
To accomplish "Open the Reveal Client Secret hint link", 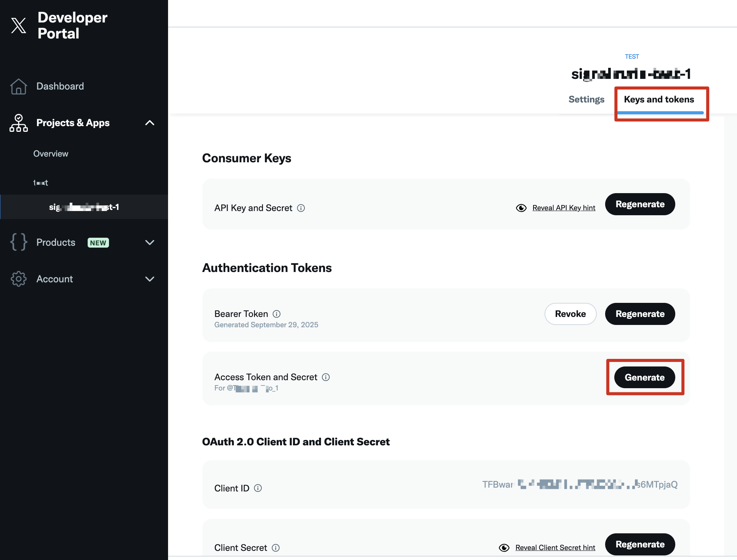I will [x=555, y=548].
